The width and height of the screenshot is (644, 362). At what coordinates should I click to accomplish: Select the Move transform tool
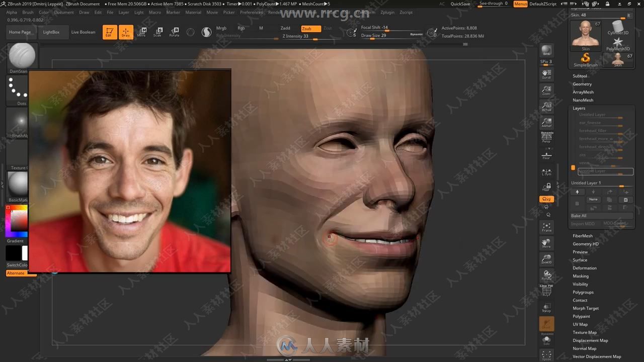142,32
